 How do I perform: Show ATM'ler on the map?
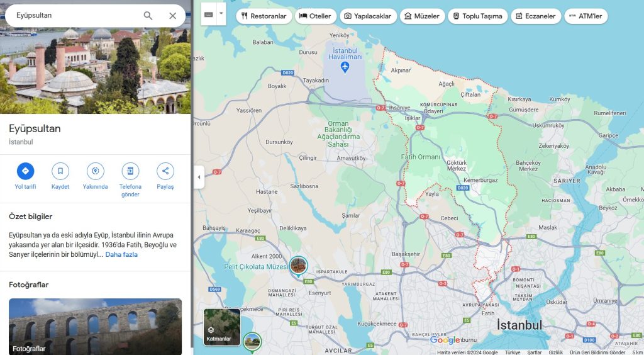[586, 16]
